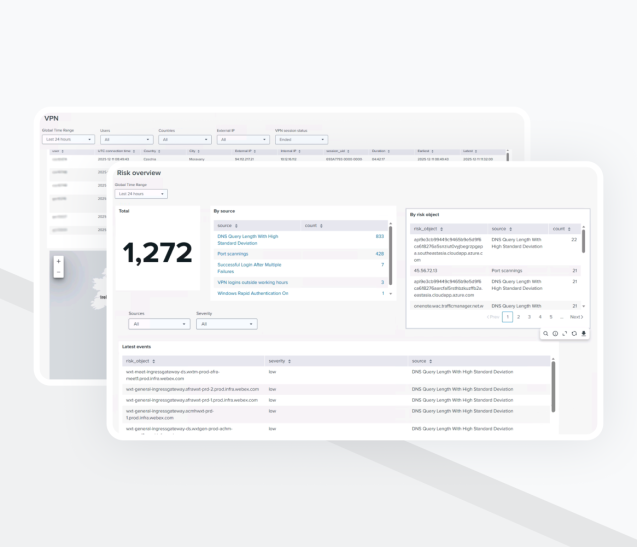Download the By risk object data
637x547 pixels.
[x=584, y=333]
